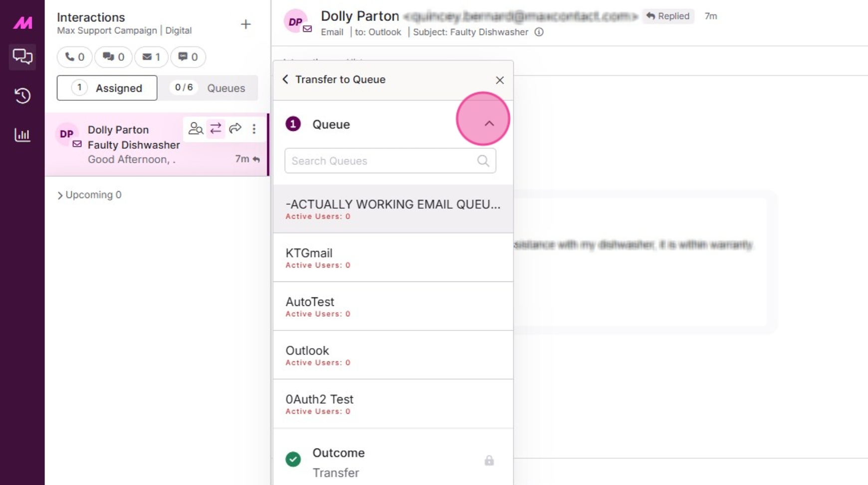The height and width of the screenshot is (485, 868).
Task: Click the search magnifier icon in Search Queues
Action: click(x=483, y=161)
